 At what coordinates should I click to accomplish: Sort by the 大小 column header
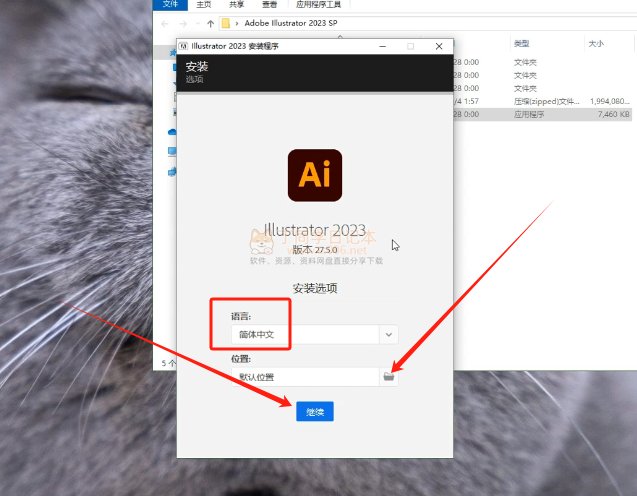point(596,43)
